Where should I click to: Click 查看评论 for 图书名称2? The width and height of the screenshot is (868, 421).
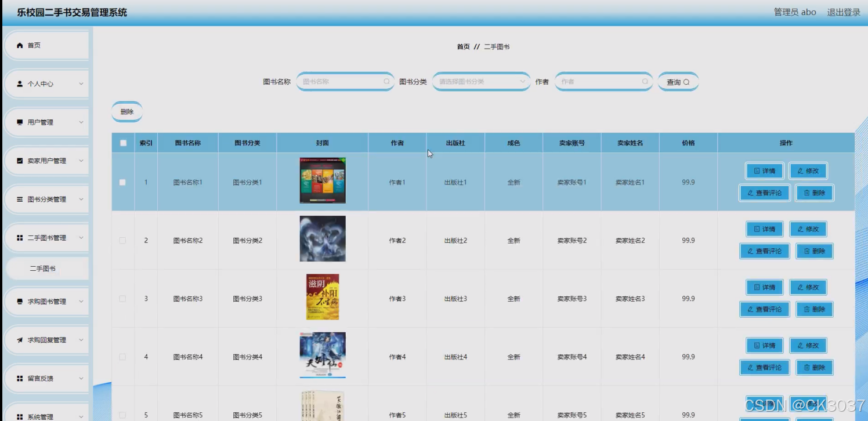765,251
